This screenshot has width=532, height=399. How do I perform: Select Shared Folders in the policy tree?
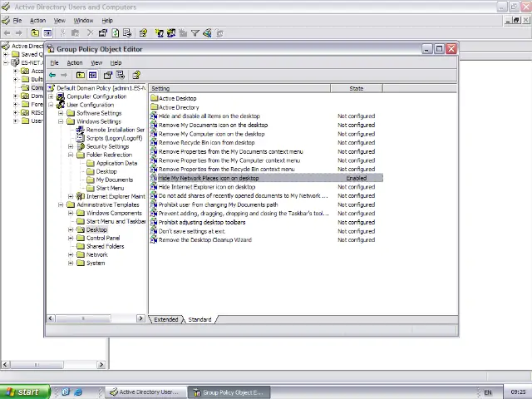click(106, 246)
